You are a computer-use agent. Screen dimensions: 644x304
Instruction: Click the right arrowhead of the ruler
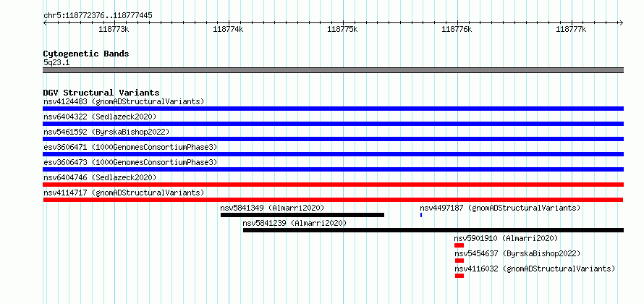click(x=622, y=23)
